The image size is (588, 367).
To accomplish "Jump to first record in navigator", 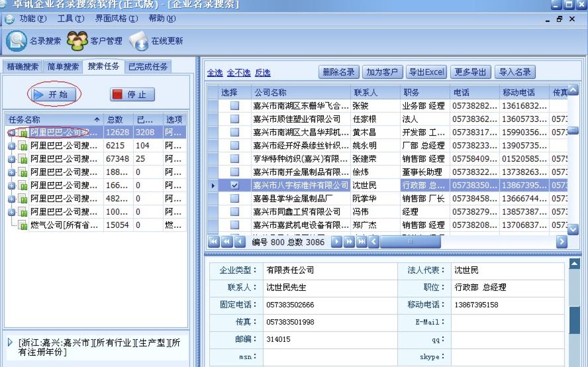I will pyautogui.click(x=214, y=242).
